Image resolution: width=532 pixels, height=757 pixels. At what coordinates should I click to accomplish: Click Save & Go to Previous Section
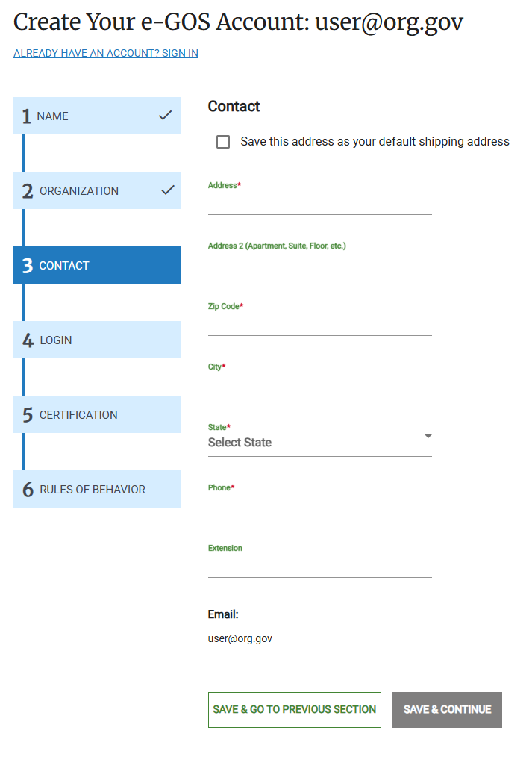click(294, 710)
